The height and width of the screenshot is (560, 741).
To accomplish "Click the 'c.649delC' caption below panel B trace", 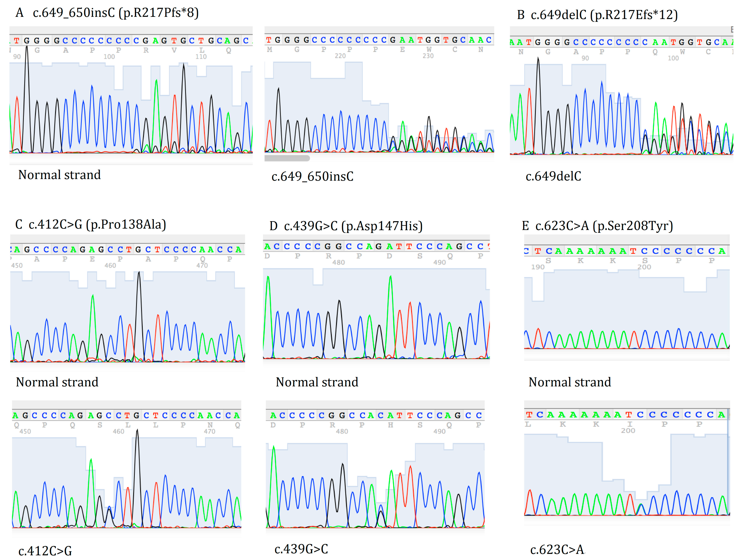I will (x=553, y=176).
